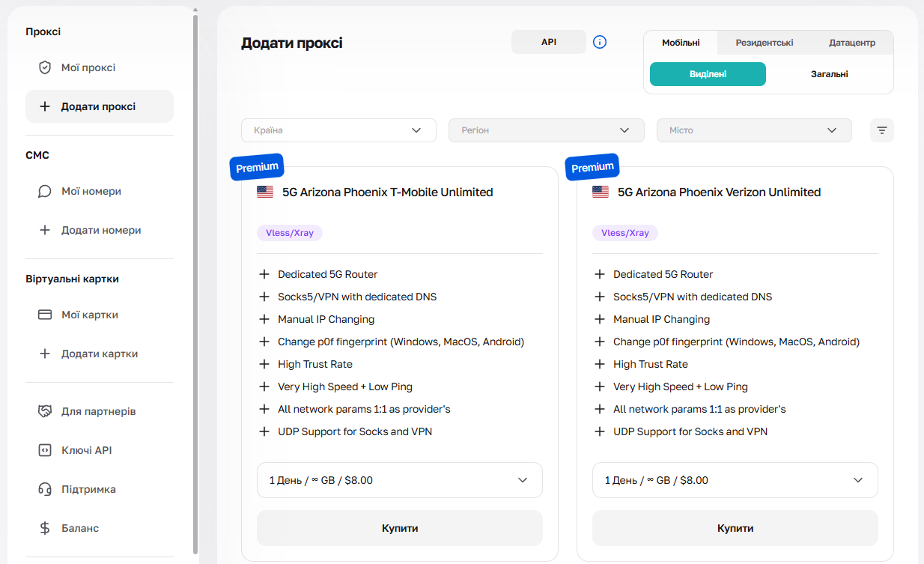Click the dollar icon for Баланс

(x=45, y=528)
